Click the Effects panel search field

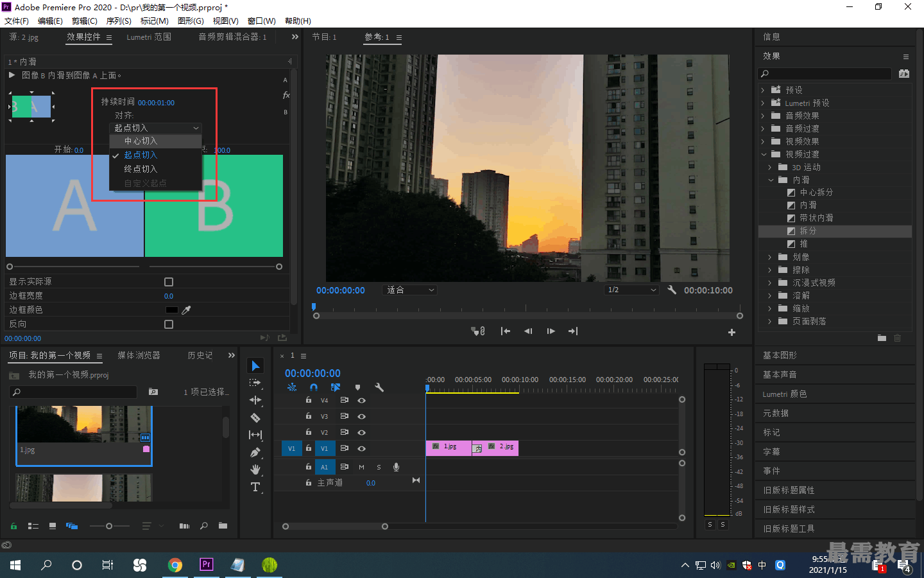pyautogui.click(x=825, y=74)
